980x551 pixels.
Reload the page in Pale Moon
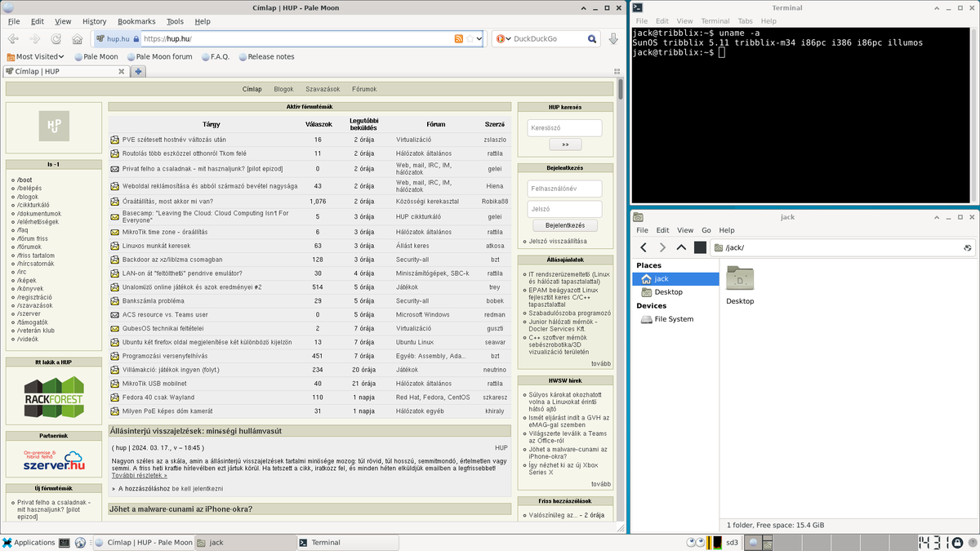(56, 38)
